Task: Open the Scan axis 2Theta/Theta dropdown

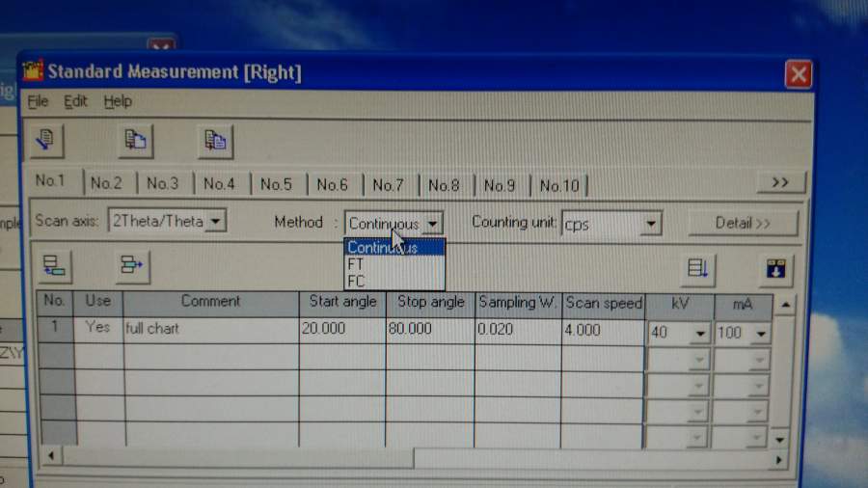Action: pos(216,221)
